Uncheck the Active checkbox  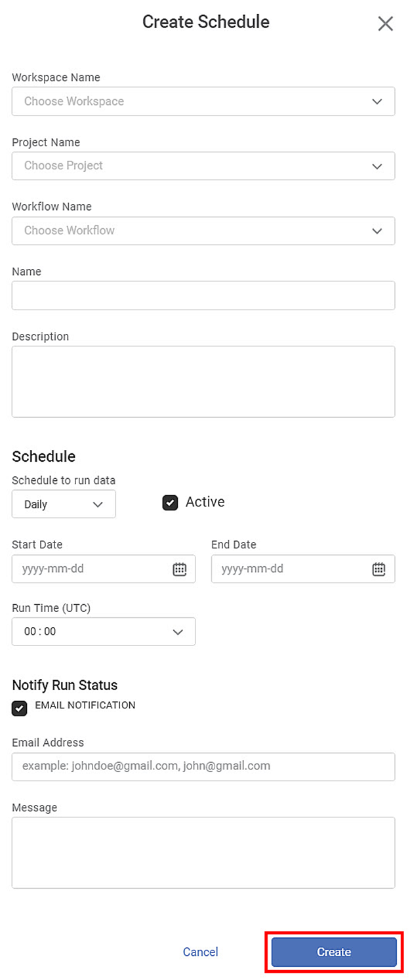coord(170,503)
